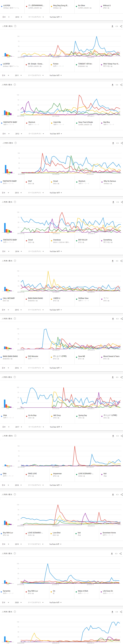Viewport: 123px width, 644px height.
Task: Download CSV of the 2012 trend chart
Action: (113, 143)
